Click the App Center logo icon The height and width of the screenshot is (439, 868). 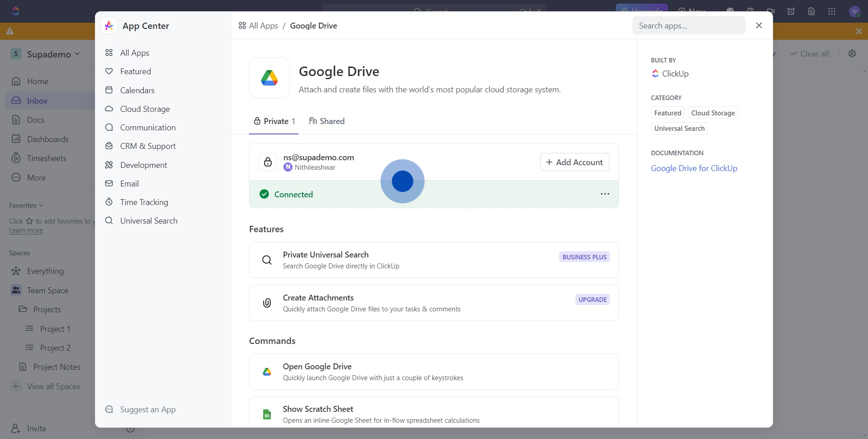[109, 26]
